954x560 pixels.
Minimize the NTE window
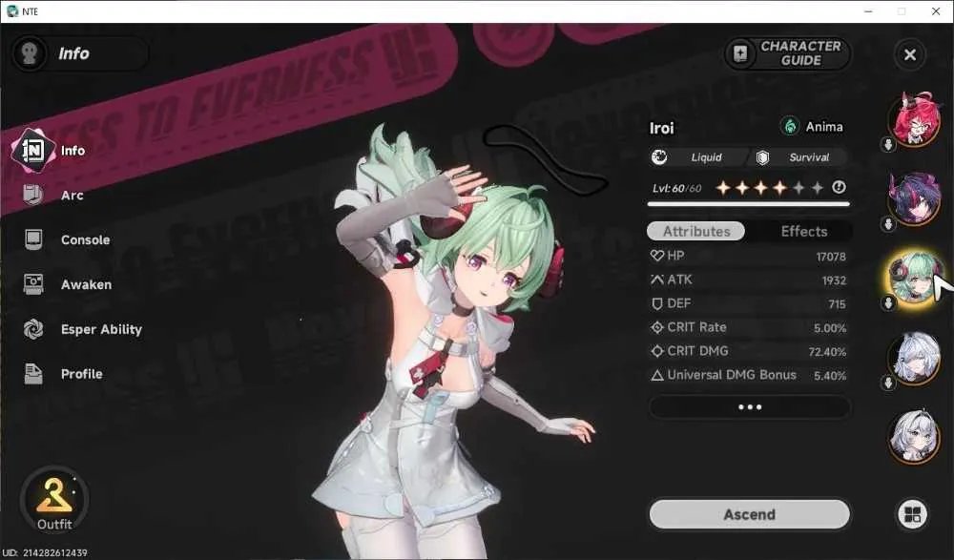pos(868,11)
